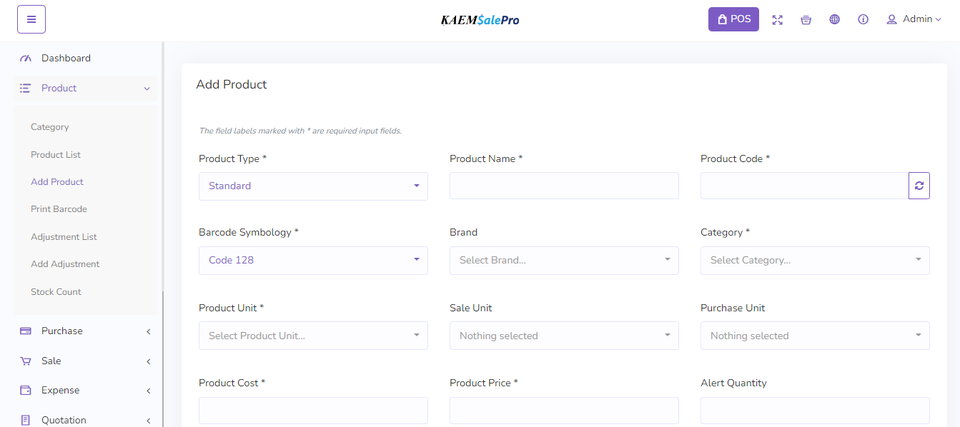This screenshot has width=960, height=427.
Task: Click the Dashboard gauge icon
Action: tap(26, 58)
